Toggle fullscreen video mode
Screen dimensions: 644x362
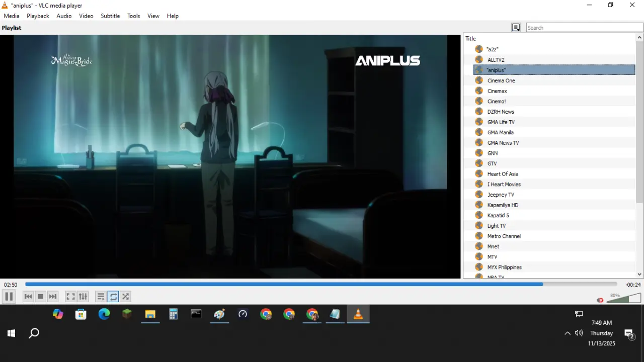[x=71, y=297]
